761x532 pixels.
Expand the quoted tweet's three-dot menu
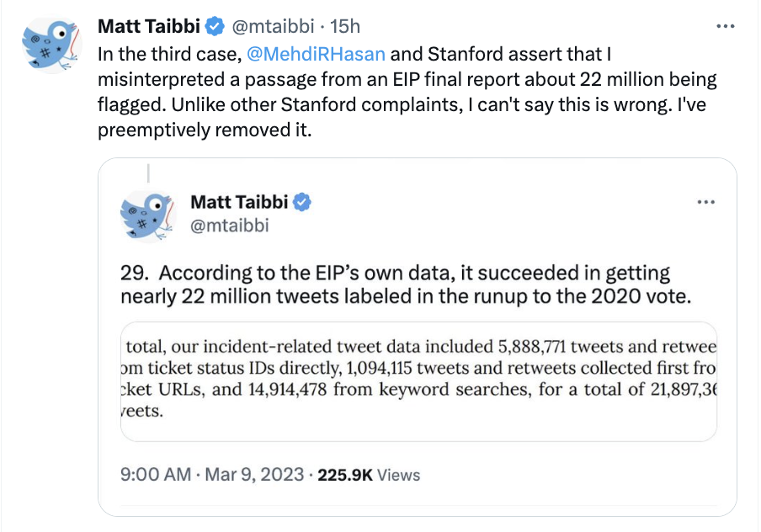pos(705,202)
